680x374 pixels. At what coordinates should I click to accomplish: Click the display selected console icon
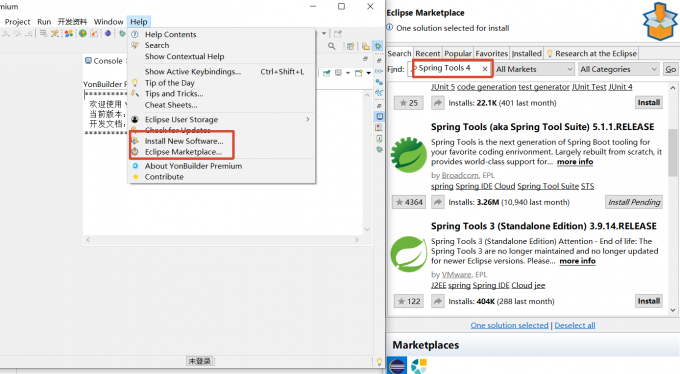[339, 73]
